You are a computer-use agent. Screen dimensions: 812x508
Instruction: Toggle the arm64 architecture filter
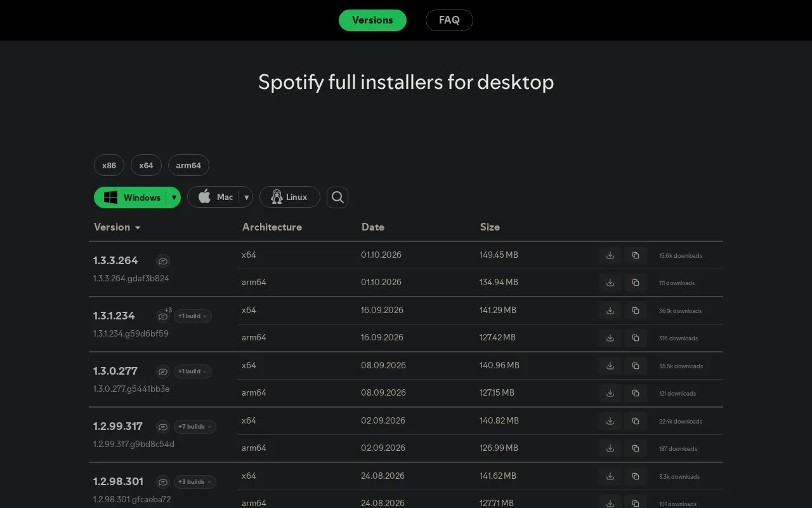click(x=188, y=166)
